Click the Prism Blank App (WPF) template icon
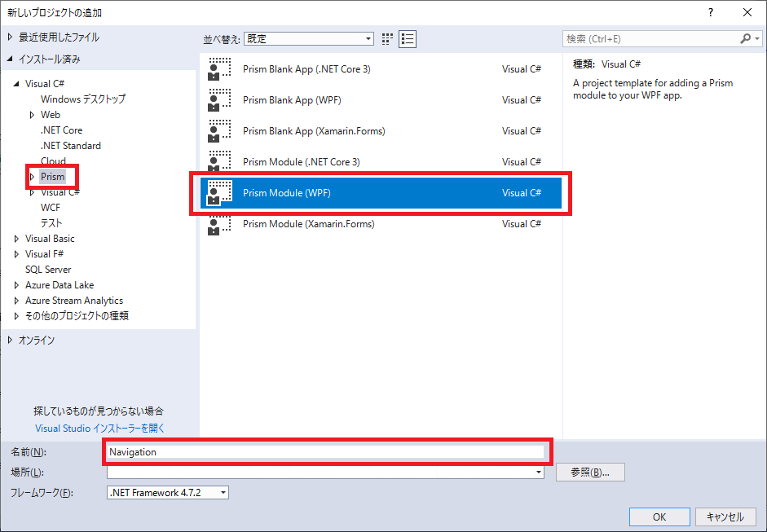The image size is (767, 532). point(219,100)
